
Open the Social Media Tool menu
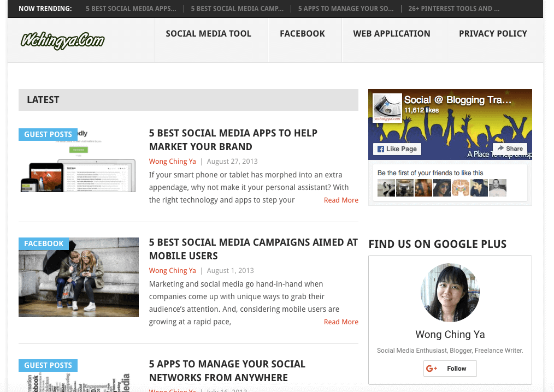tap(209, 33)
